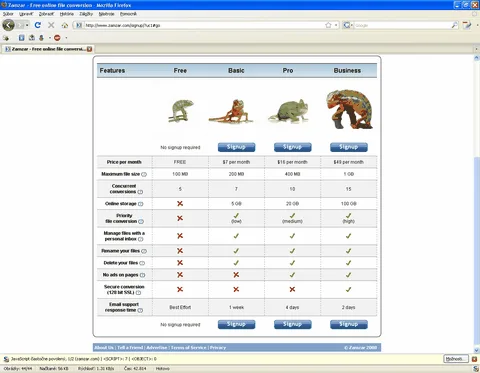This screenshot has height=373, width=480.
Task: Click the top Signup button under Pro
Action: click(292, 147)
